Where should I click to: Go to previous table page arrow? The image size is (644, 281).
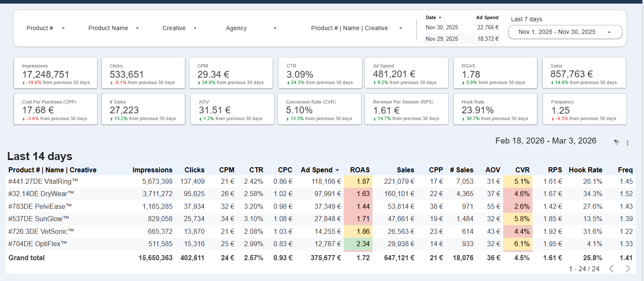[x=611, y=269]
